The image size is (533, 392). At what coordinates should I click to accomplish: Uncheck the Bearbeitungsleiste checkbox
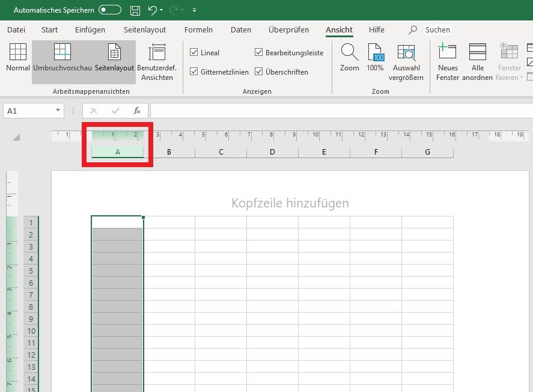[x=259, y=53]
